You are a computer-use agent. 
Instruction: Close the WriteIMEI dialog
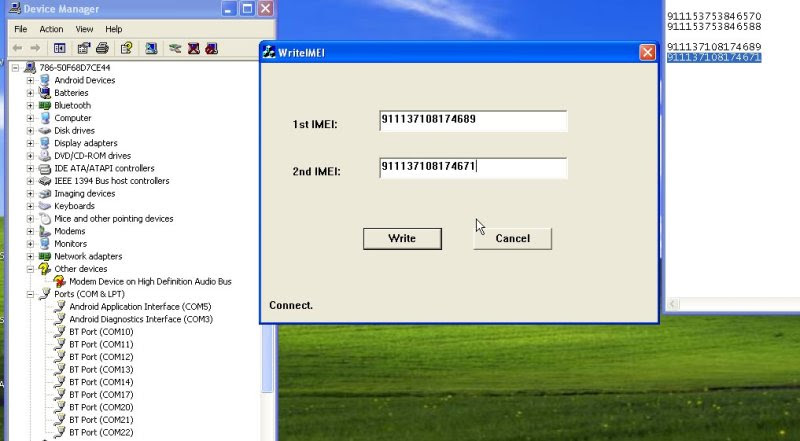(x=647, y=52)
